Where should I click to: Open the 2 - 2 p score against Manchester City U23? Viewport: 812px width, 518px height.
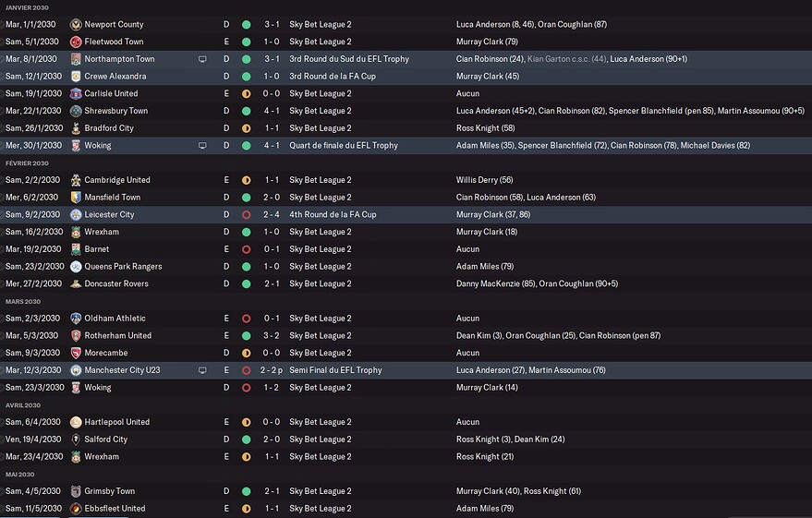pos(272,370)
